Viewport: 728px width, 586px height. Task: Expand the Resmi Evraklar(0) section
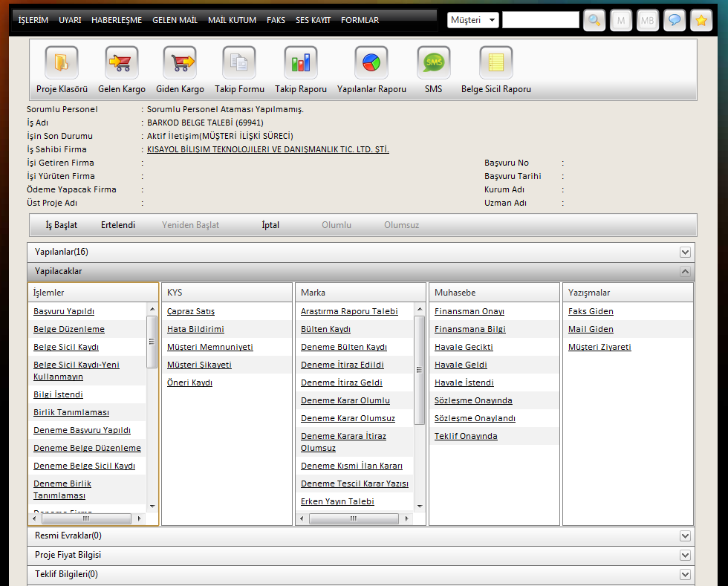685,536
